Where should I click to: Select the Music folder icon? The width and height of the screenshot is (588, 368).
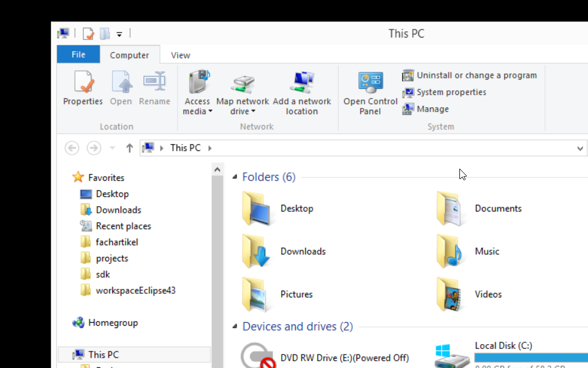(450, 251)
